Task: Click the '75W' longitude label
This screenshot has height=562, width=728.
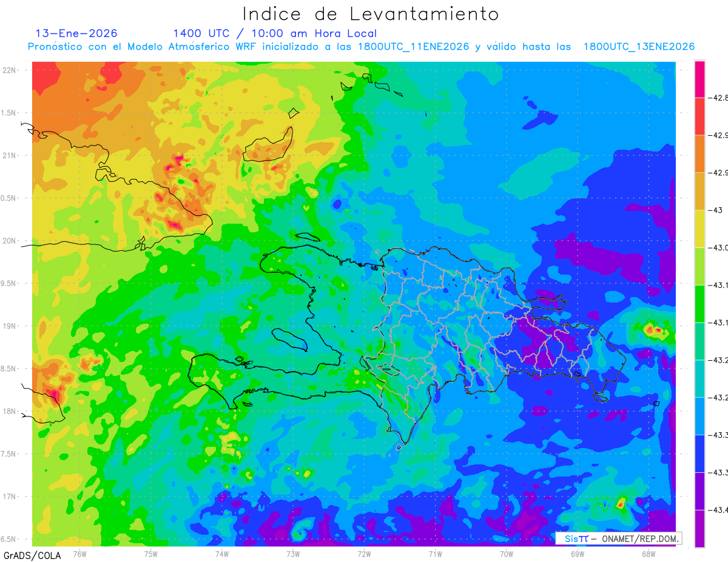Action: (150, 554)
